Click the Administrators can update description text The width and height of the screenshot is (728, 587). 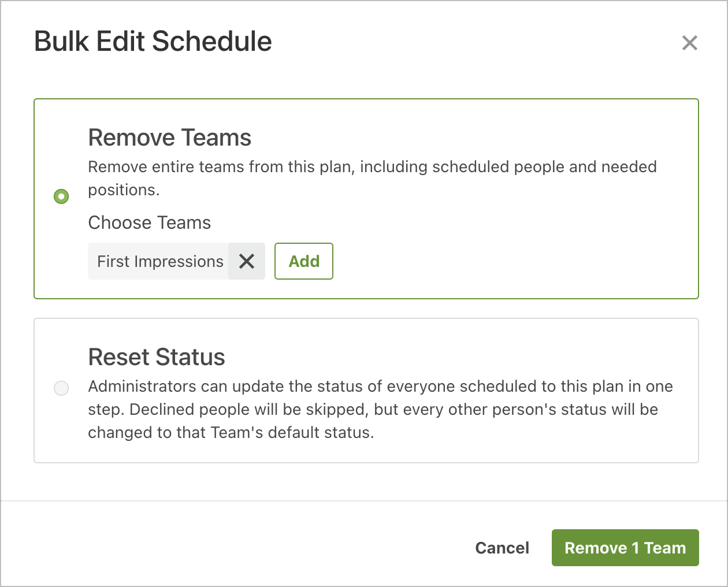coord(380,387)
